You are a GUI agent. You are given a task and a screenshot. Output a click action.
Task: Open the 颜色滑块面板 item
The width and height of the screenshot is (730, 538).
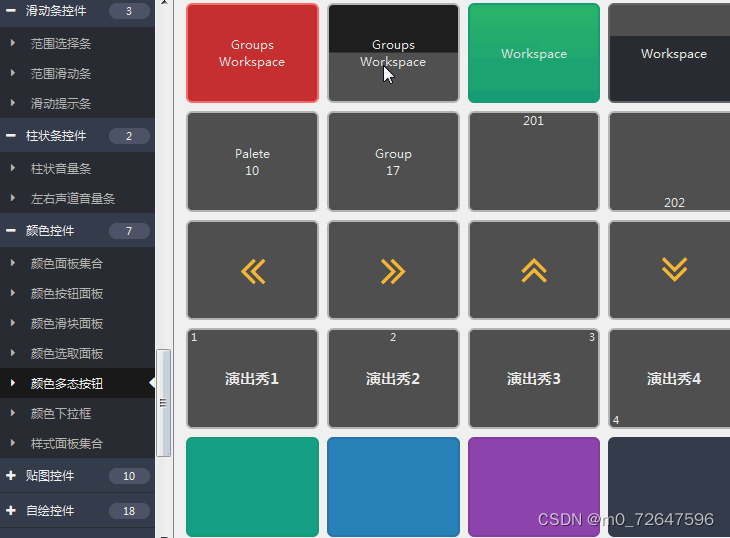click(x=77, y=323)
